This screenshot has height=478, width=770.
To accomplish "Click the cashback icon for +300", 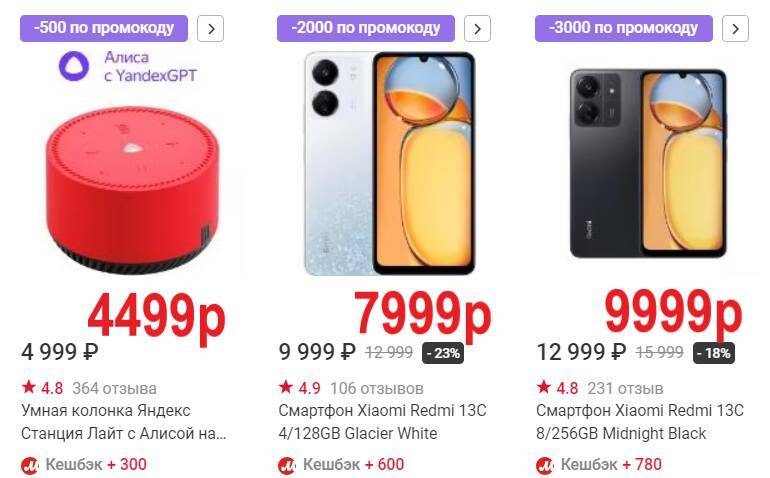I will click(x=30, y=465).
